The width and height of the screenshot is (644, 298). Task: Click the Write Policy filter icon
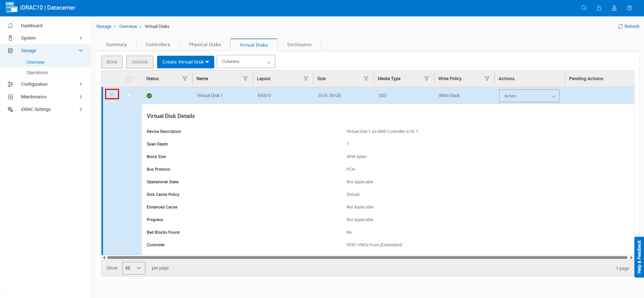pyautogui.click(x=487, y=79)
